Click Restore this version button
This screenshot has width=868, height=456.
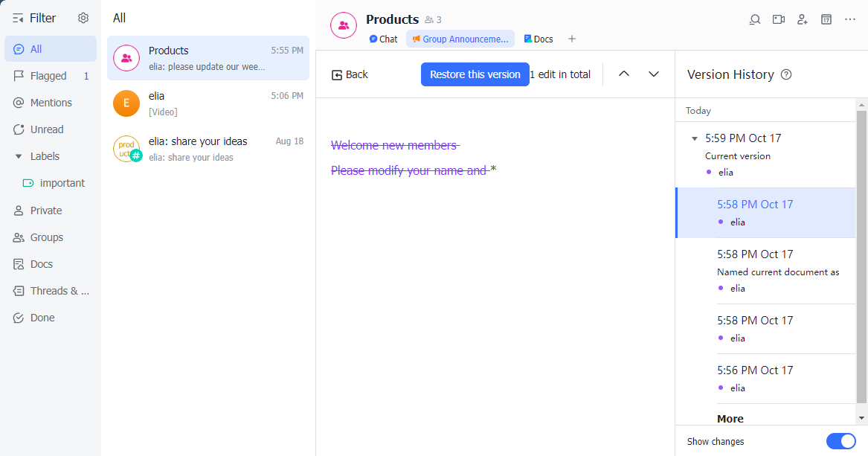click(475, 74)
